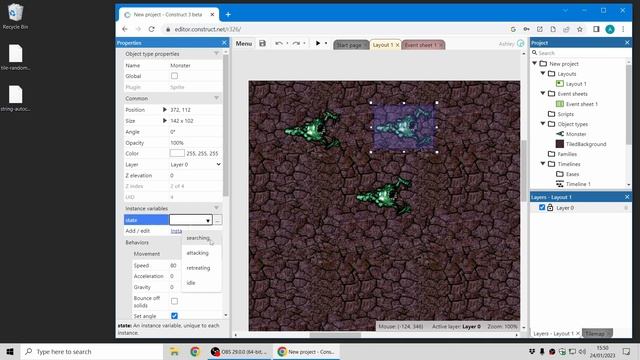Image resolution: width=640 pixels, height=360 pixels.
Task: Undo the last action in Construct toolbar
Action: tap(279, 43)
